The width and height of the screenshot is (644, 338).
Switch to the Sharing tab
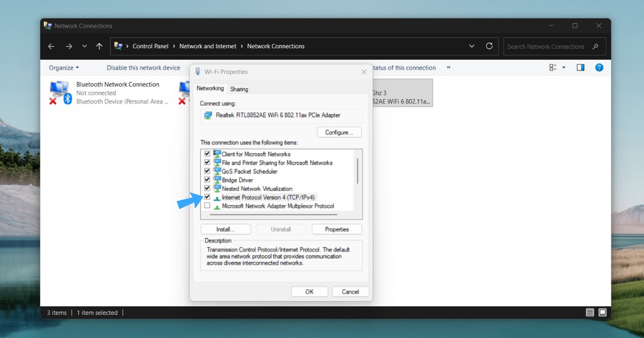(x=239, y=89)
